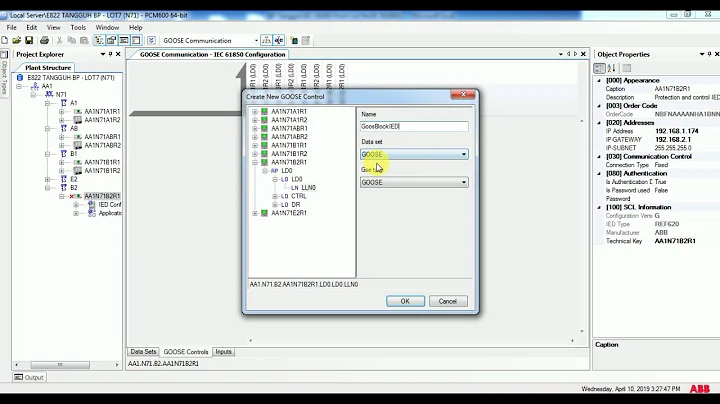
Task: Open the Edit menu
Action: coord(32,28)
